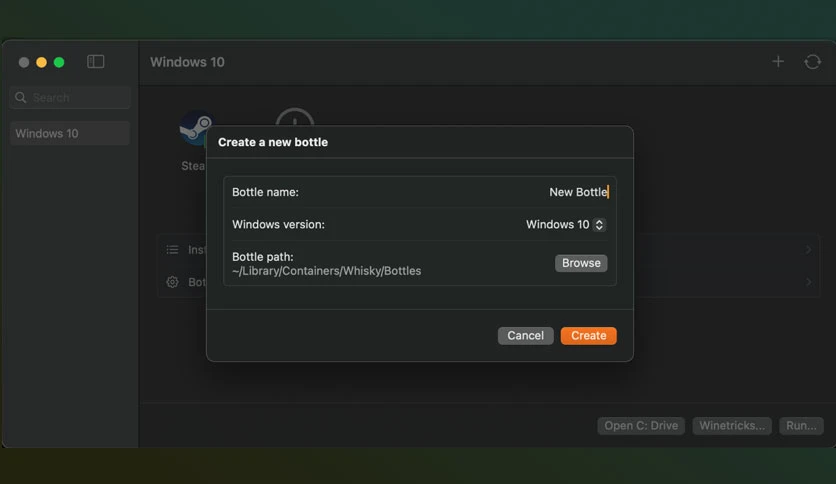The width and height of the screenshot is (836, 484).
Task: Create the new bottle
Action: 589,336
